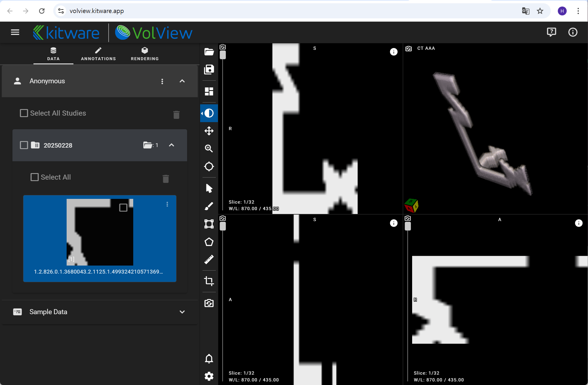Viewport: 588px width, 385px height.
Task: Enable the Crop tool
Action: (209, 281)
